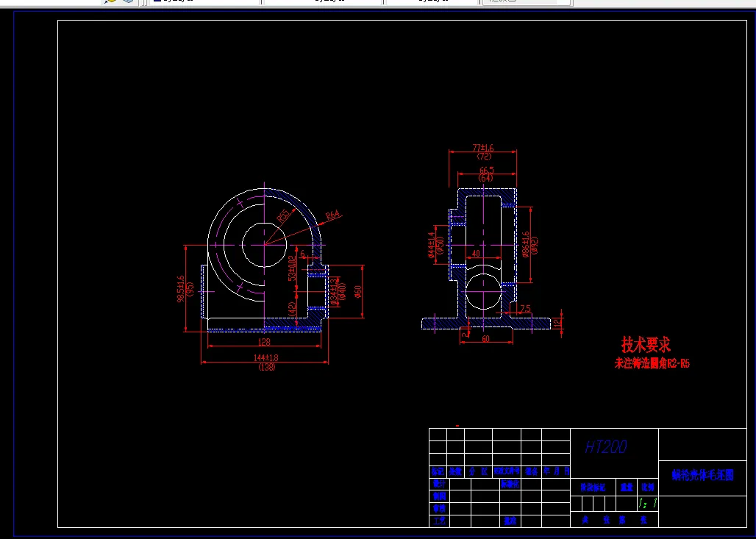
Task: Click the 53±0.02 vertical dimension
Action: (292, 268)
